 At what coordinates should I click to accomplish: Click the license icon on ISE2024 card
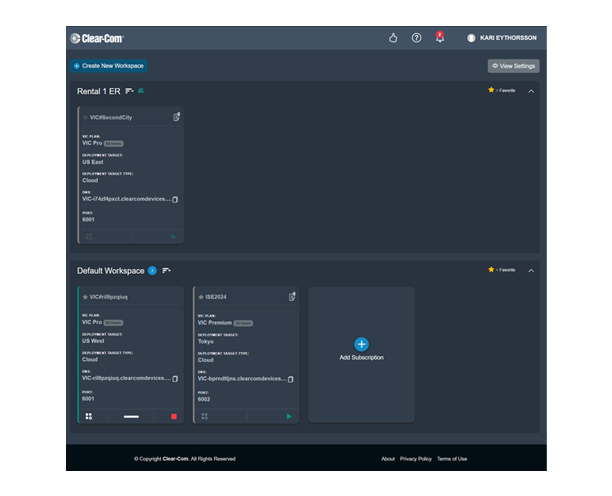point(292,297)
